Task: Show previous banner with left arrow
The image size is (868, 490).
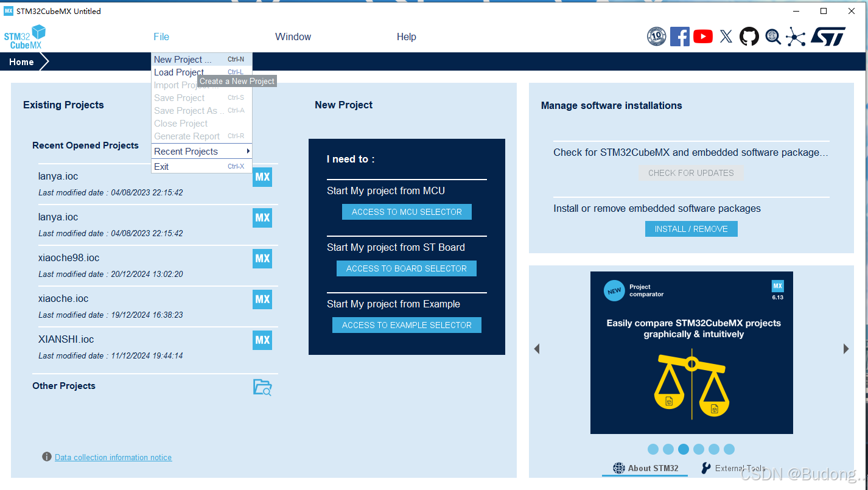Action: click(537, 349)
